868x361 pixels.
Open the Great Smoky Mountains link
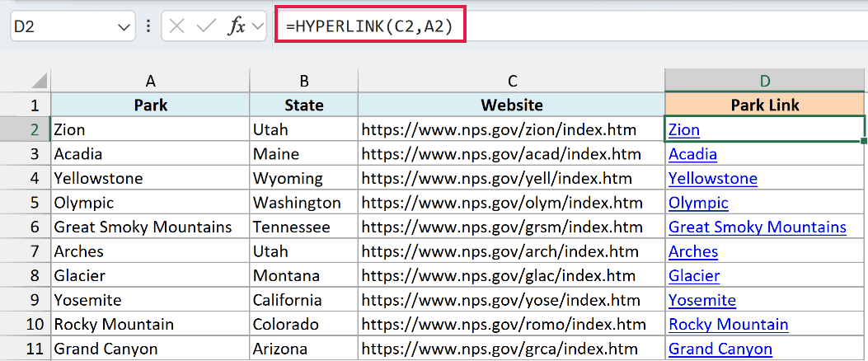(758, 227)
